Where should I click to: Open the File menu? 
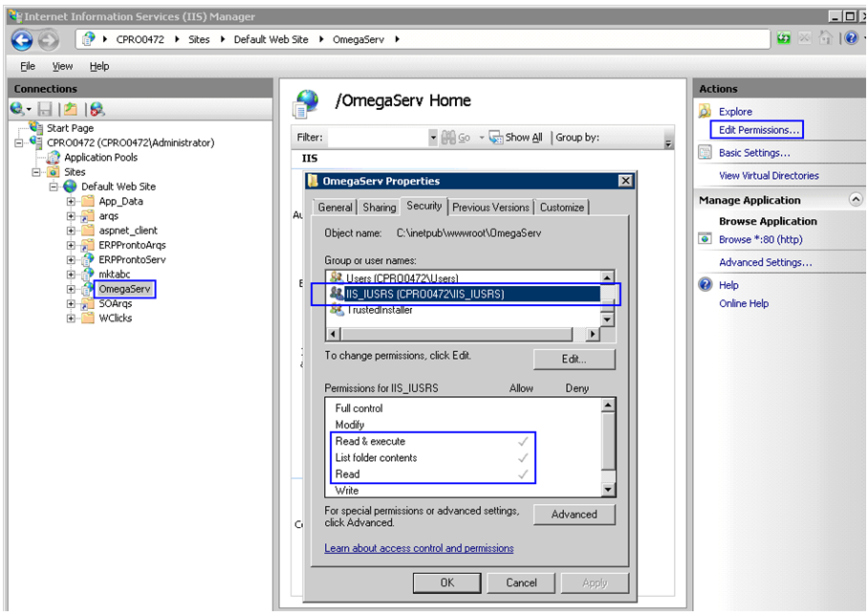pyautogui.click(x=28, y=67)
